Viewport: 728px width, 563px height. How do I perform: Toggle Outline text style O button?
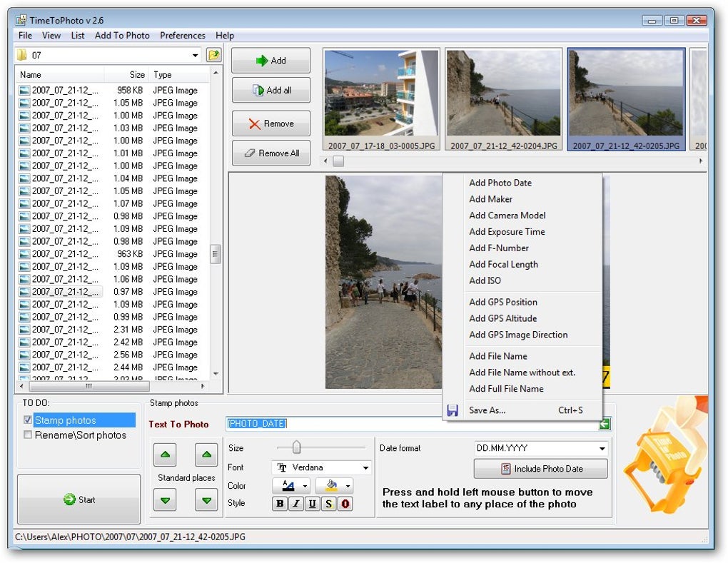click(x=345, y=504)
